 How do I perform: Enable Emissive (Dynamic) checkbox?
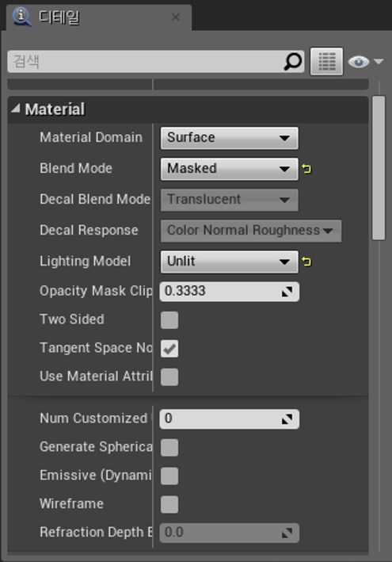point(169,476)
